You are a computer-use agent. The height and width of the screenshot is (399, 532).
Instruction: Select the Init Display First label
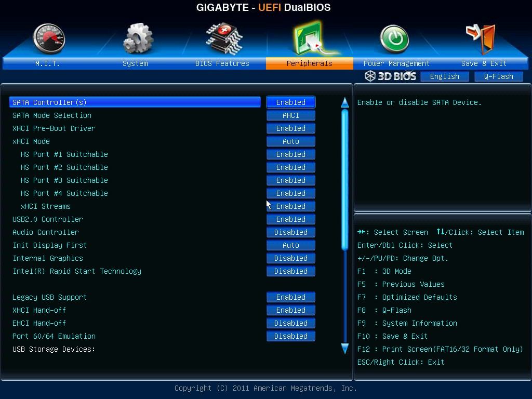49,245
